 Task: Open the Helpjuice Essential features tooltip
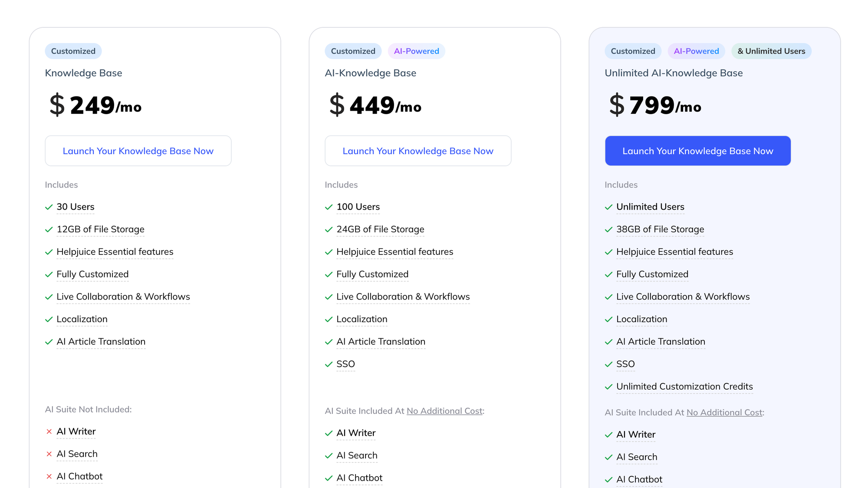(x=115, y=252)
